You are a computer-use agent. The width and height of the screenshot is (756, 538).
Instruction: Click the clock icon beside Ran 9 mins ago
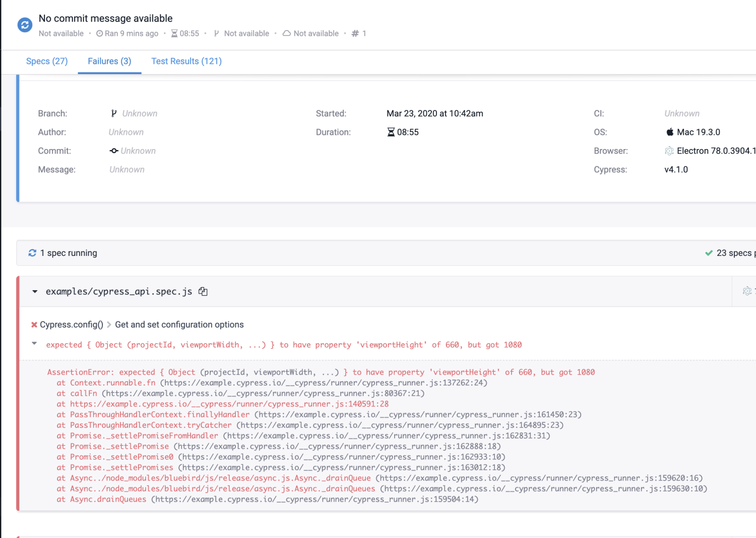[99, 34]
